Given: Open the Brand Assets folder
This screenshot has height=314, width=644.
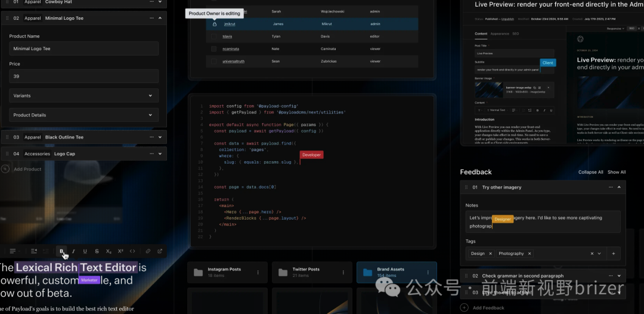Looking at the screenshot, I should [397, 272].
